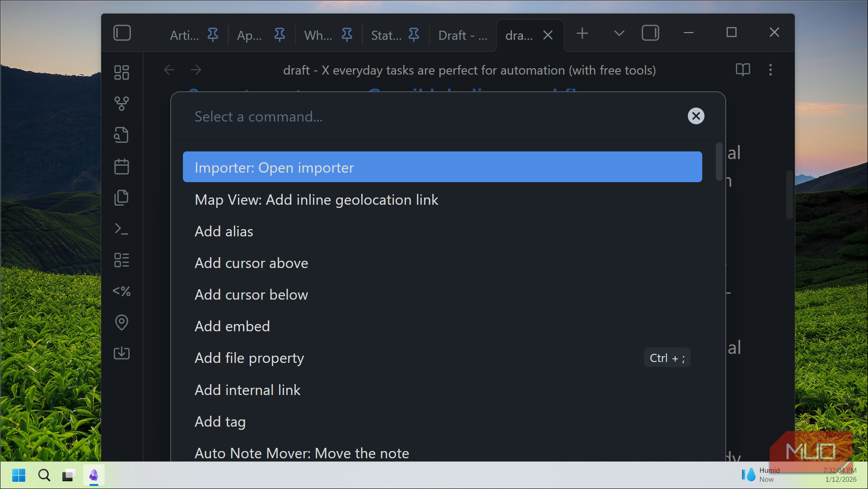Viewport: 868px width, 489px height.
Task: Choose Map View: Add inline geolocation link
Action: (442, 200)
